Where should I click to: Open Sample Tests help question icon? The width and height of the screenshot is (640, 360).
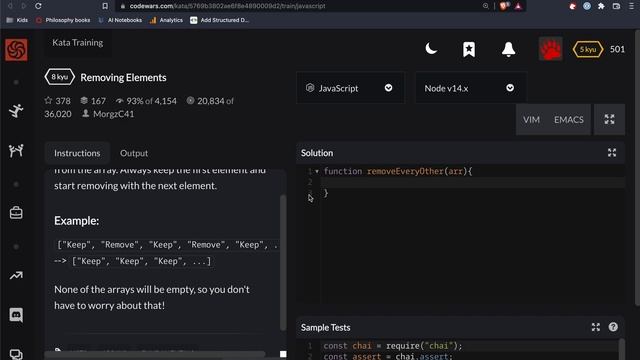pyautogui.click(x=613, y=327)
